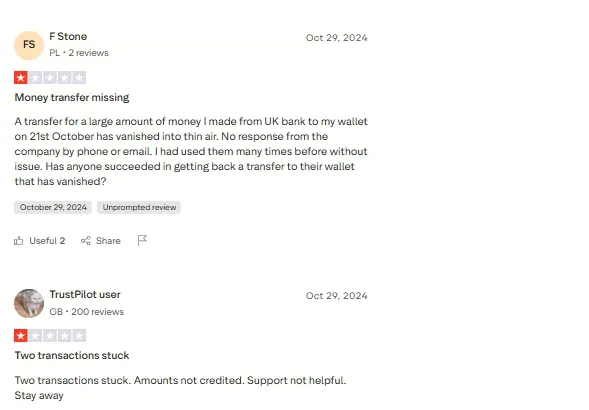Open the TrustPilot user name link
The image size is (589, 410).
(85, 294)
